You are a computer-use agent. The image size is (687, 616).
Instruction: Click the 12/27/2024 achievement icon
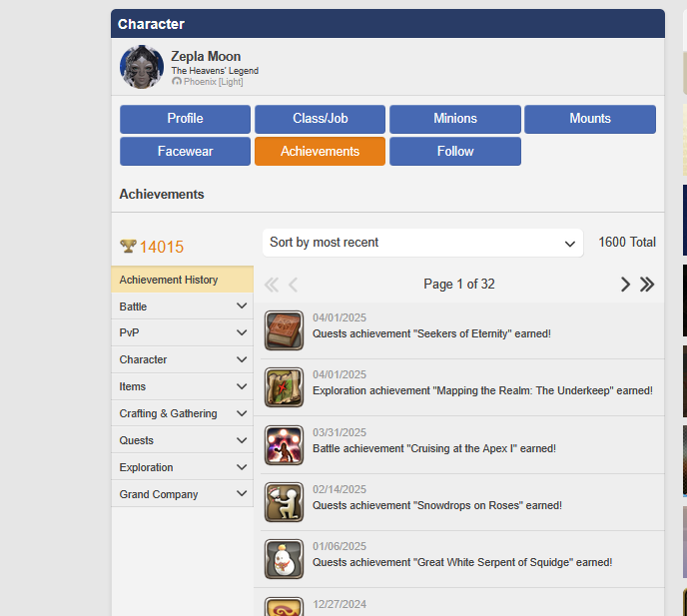click(x=284, y=606)
